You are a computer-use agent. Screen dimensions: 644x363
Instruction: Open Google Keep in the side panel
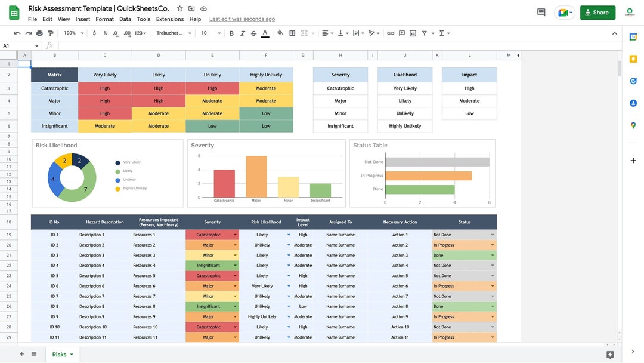point(633,59)
